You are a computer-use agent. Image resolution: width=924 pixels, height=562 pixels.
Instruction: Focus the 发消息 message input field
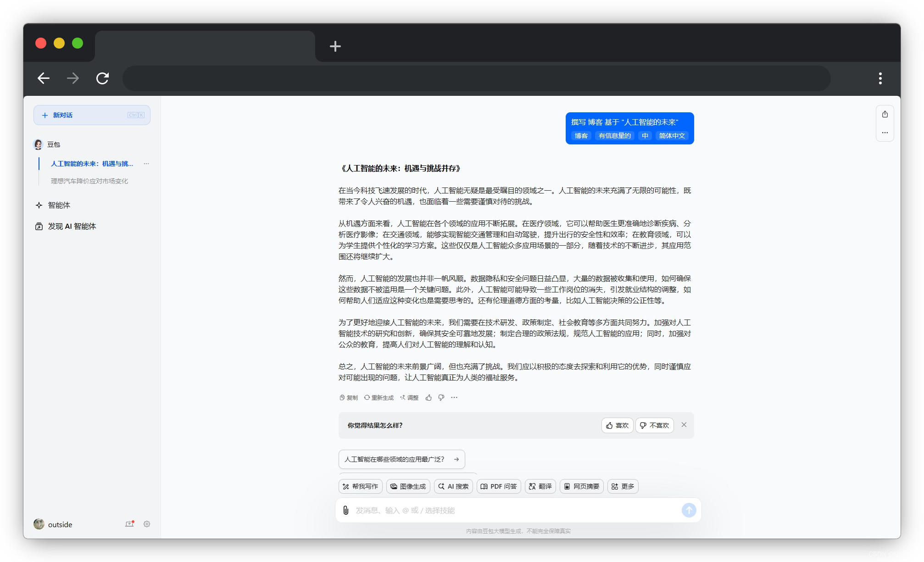514,510
